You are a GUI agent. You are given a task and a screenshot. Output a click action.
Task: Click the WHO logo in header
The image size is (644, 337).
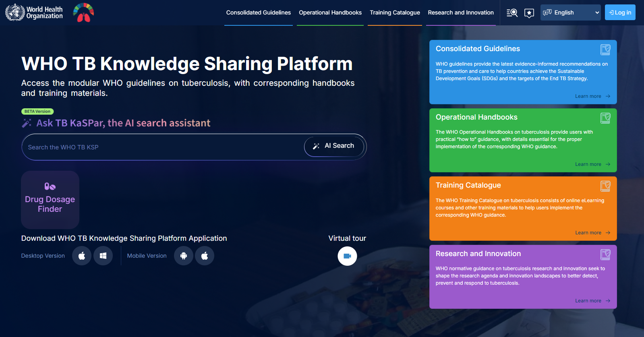coord(34,12)
